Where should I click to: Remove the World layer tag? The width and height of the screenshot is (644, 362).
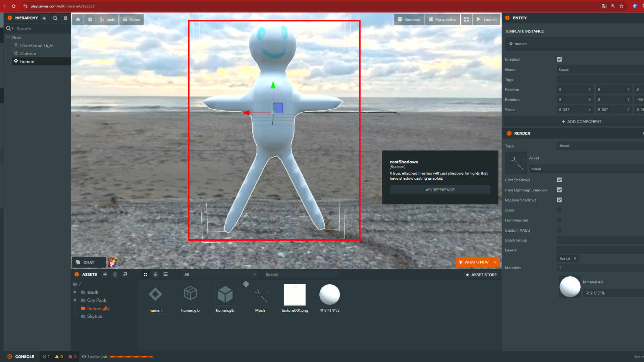575,258
